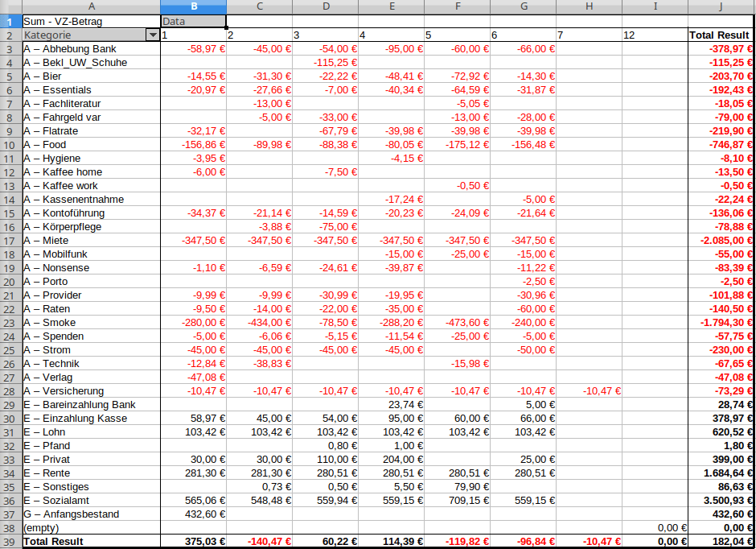The width and height of the screenshot is (756, 549).
Task: Select the column J header
Action: [x=721, y=7]
